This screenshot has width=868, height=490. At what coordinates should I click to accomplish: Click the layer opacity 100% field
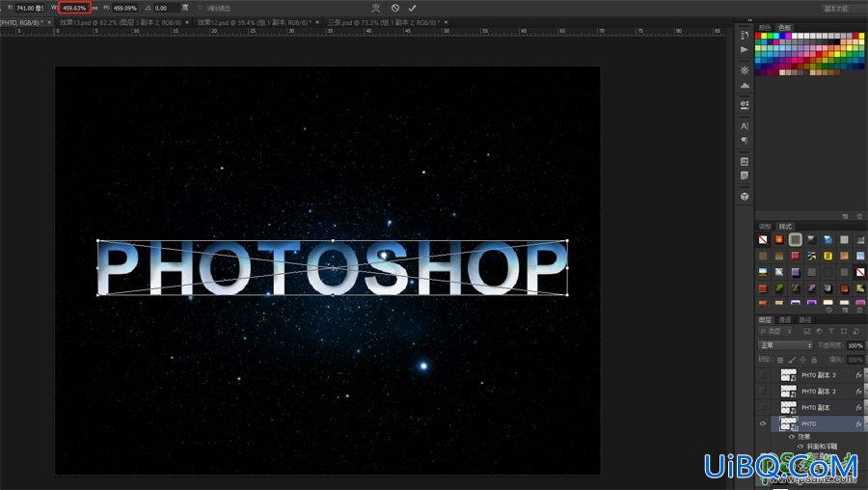tap(855, 345)
